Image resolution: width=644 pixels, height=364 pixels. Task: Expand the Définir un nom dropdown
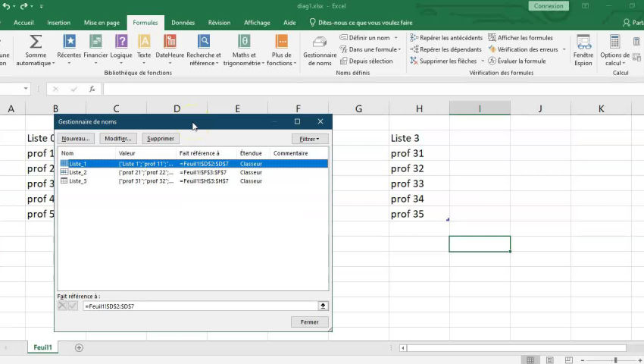[395, 38]
